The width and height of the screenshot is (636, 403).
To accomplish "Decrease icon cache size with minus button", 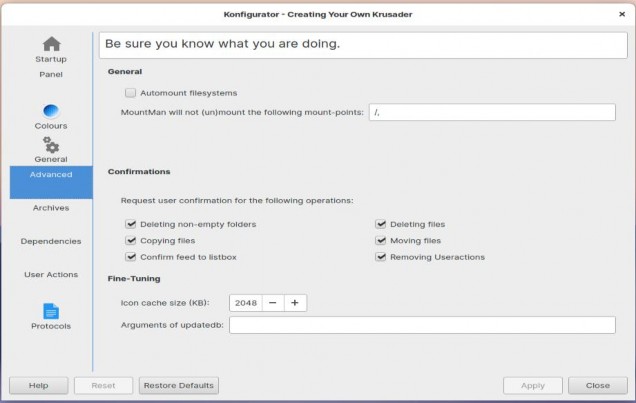I will click(x=273, y=303).
